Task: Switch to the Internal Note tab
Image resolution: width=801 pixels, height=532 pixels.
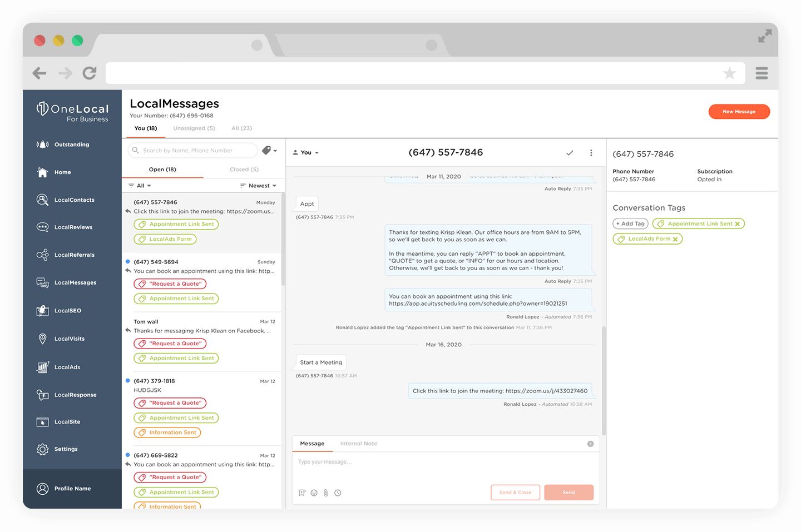Action: [x=359, y=443]
